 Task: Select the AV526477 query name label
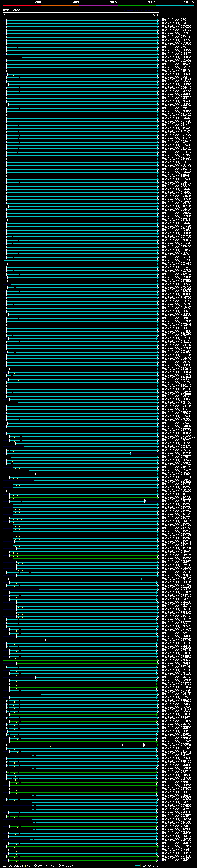11,10
